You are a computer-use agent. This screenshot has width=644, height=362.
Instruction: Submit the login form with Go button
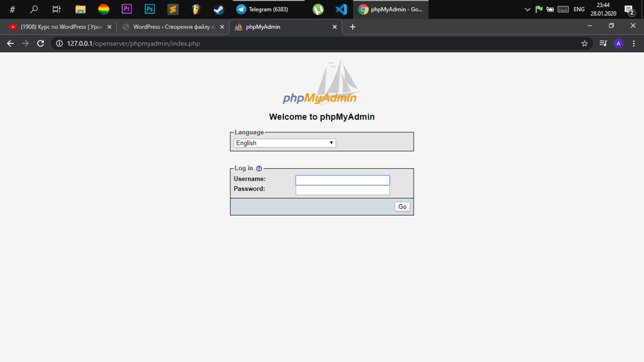[x=403, y=206]
